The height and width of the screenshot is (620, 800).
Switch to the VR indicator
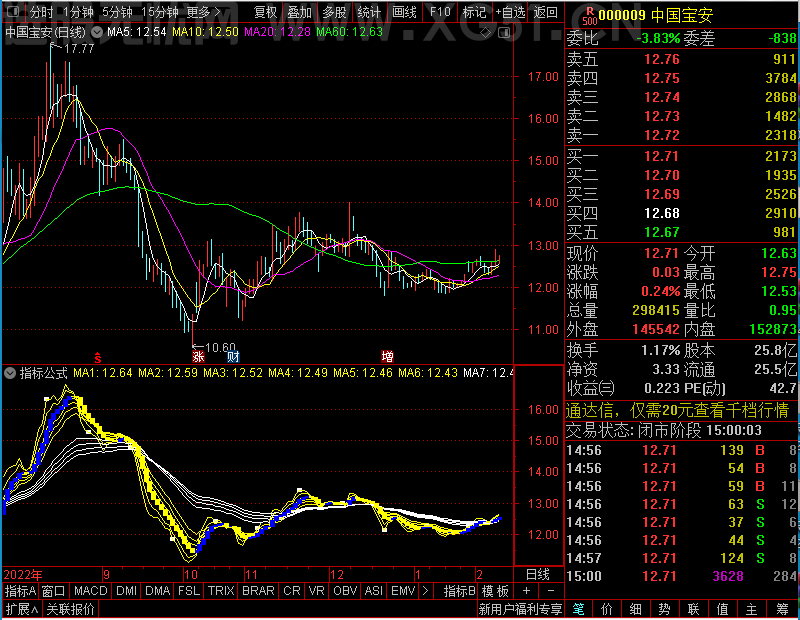coord(316,591)
